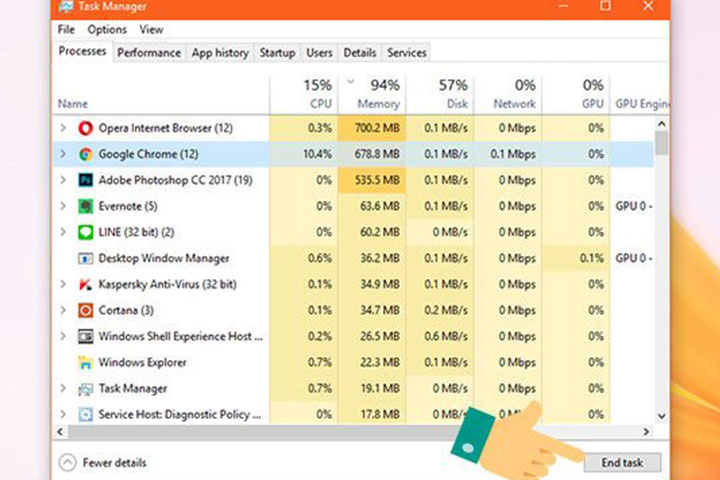Expand the Service Host Diagnostic Policy group
Viewport: 720px width, 480px height.
(63, 415)
